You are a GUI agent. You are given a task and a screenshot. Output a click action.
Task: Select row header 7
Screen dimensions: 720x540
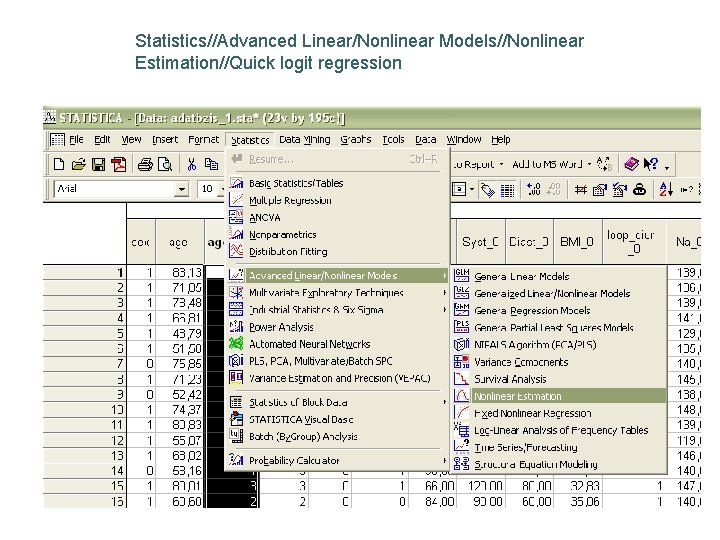pyautogui.click(x=84, y=364)
